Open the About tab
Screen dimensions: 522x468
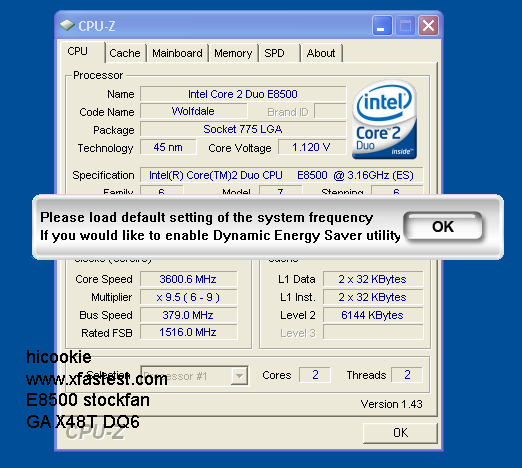click(321, 53)
